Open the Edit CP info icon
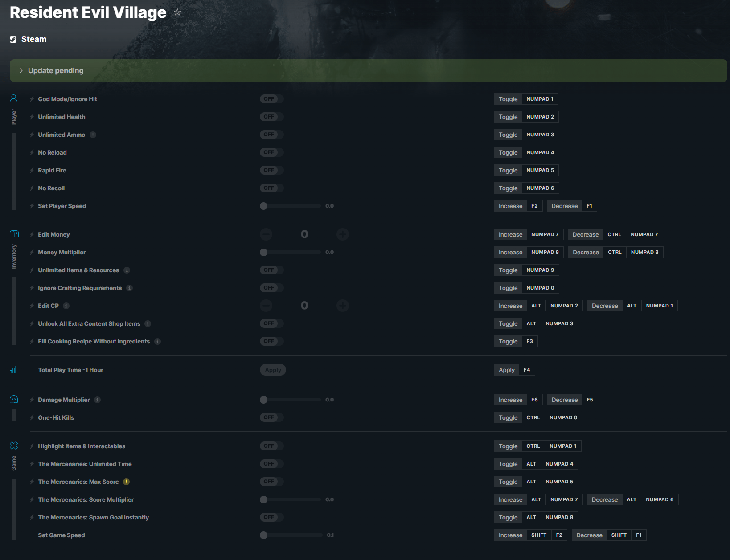Image resolution: width=730 pixels, height=560 pixels. [66, 306]
